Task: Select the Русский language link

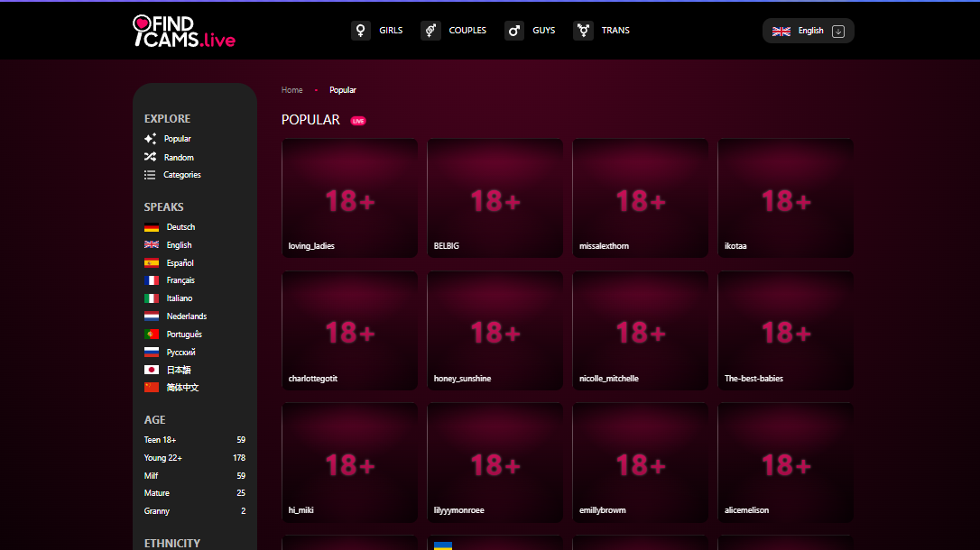Action: coord(180,352)
